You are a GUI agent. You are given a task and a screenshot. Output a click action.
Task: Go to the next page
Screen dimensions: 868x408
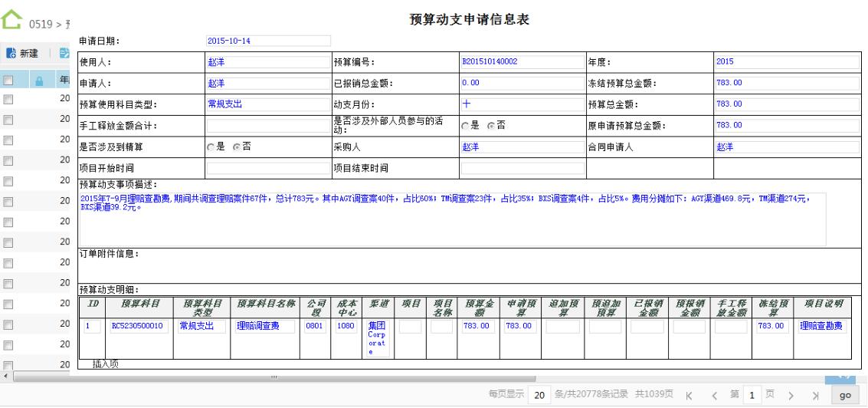pos(791,396)
